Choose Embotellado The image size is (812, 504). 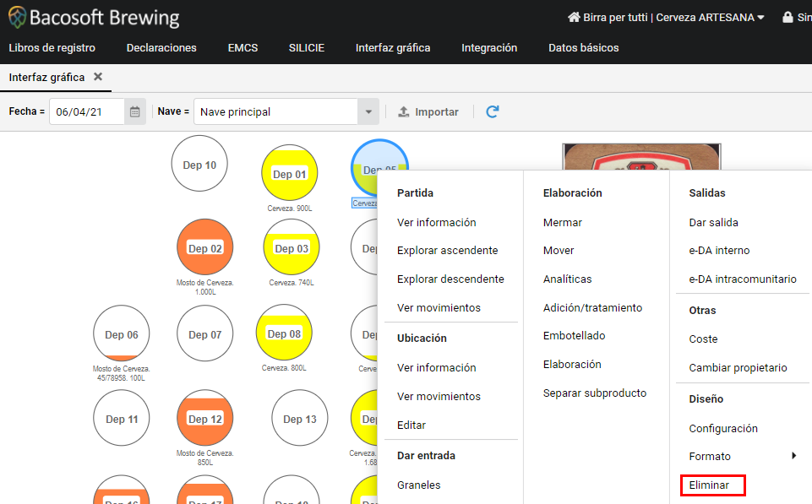(574, 336)
